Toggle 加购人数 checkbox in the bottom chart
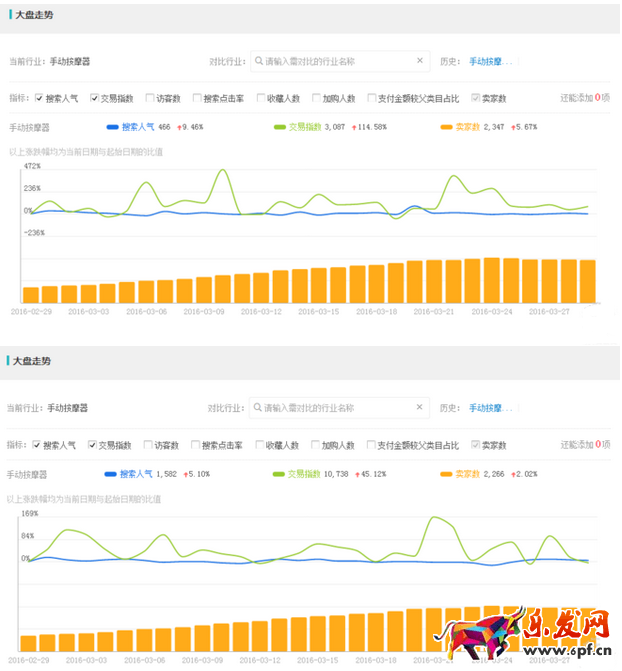The width and height of the screenshot is (622, 671). (315, 445)
